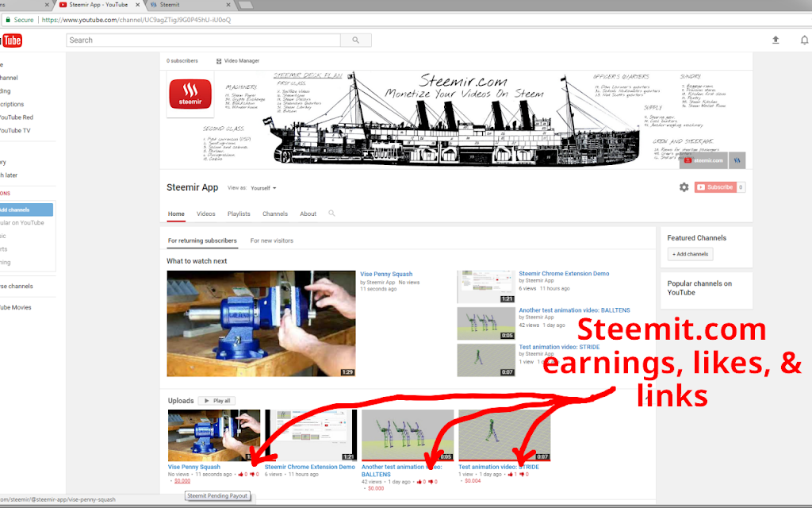The width and height of the screenshot is (812, 508).
Task: Expand the View as Yourself dropdown
Action: coord(263,188)
